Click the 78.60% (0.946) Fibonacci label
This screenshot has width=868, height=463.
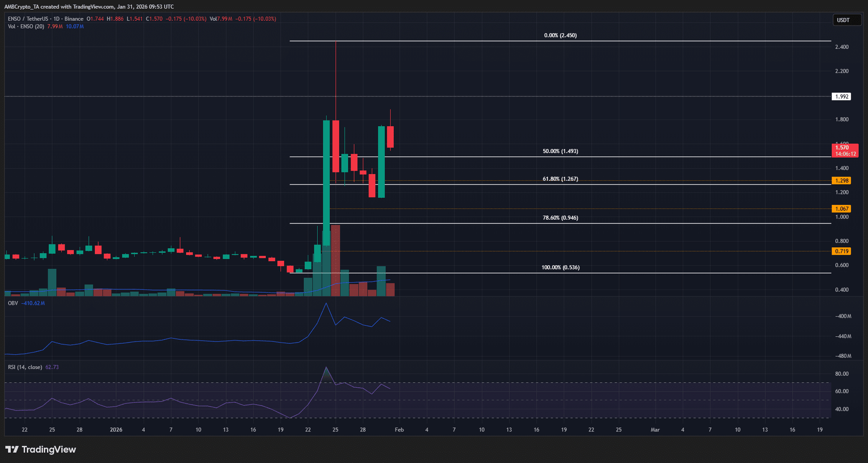pos(560,218)
